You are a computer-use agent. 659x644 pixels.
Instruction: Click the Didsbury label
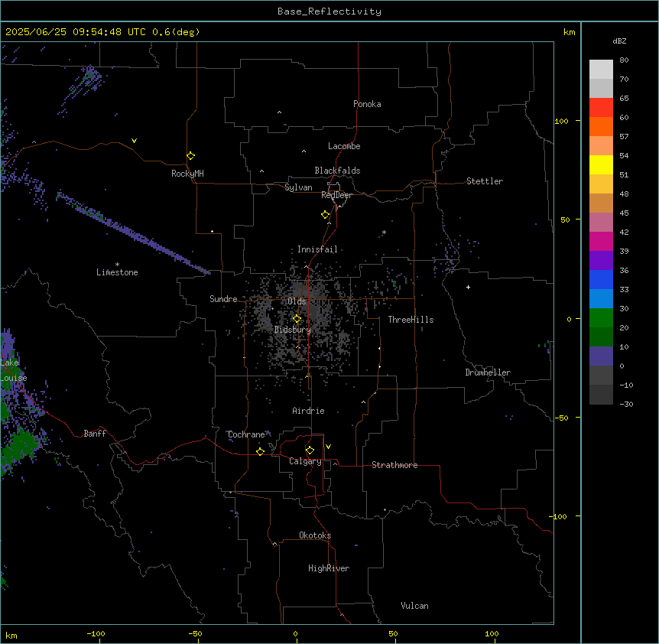(x=293, y=330)
